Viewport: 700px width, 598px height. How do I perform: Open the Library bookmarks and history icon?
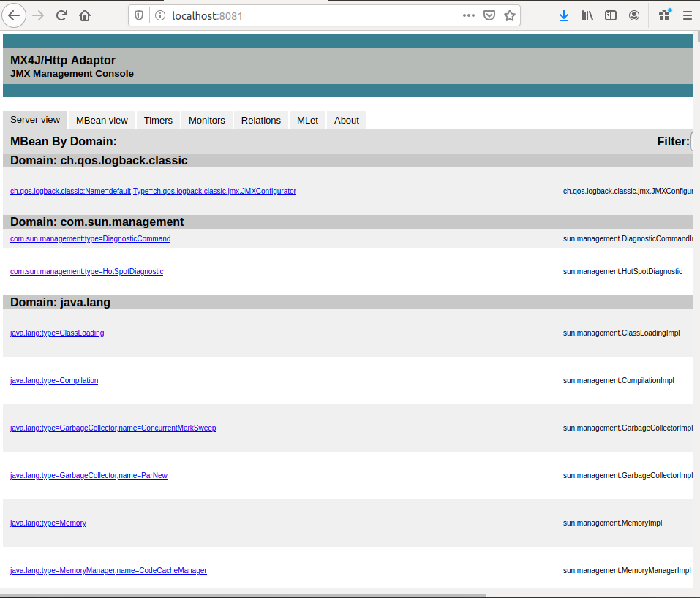click(x=587, y=15)
